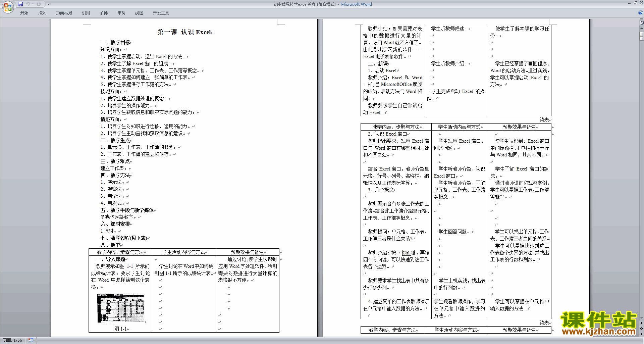
Task: Select the 审阅 ribbon tab
Action: [x=121, y=13]
